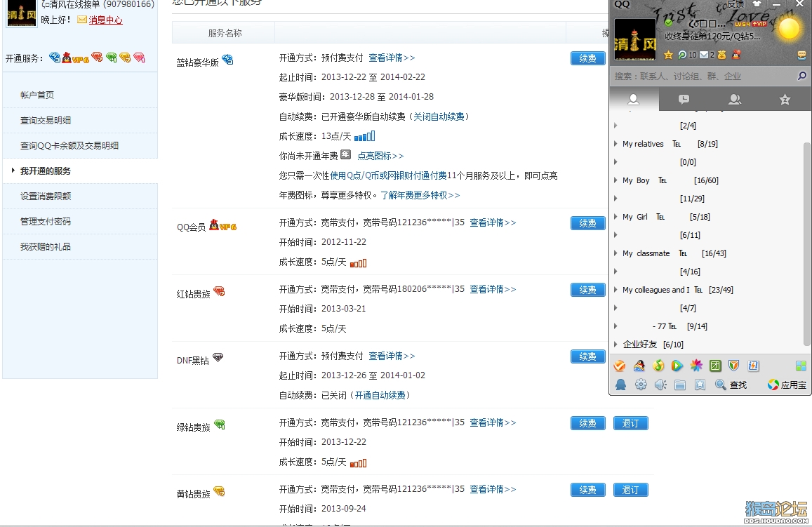
Task: Click the envelope icon beside 消息中心
Action: pyautogui.click(x=82, y=20)
